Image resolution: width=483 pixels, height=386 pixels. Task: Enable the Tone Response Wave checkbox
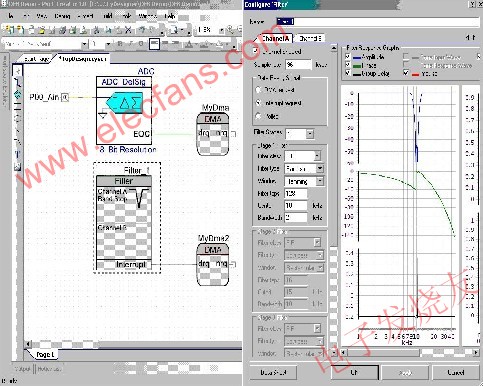coord(406,65)
